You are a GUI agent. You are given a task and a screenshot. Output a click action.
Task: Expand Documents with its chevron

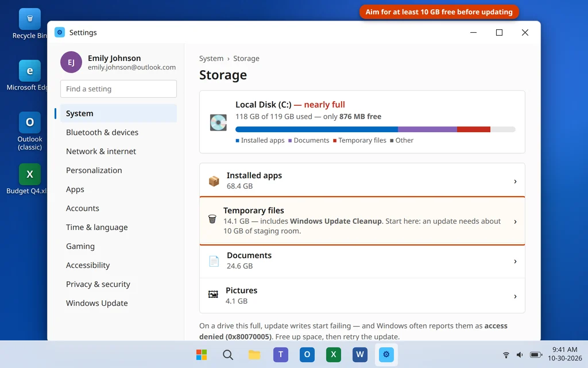[x=515, y=262]
